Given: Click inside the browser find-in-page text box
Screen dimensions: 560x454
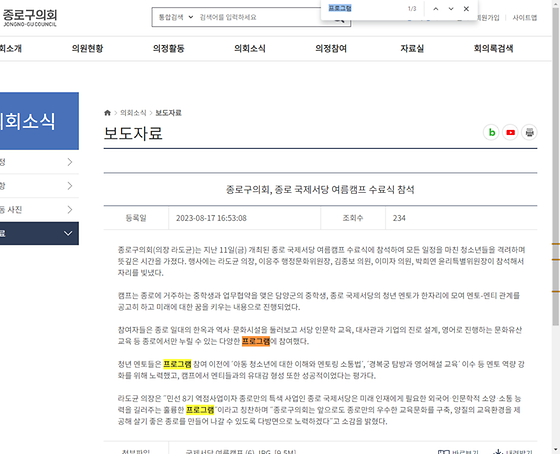Looking at the screenshot, I should pyautogui.click(x=364, y=8).
